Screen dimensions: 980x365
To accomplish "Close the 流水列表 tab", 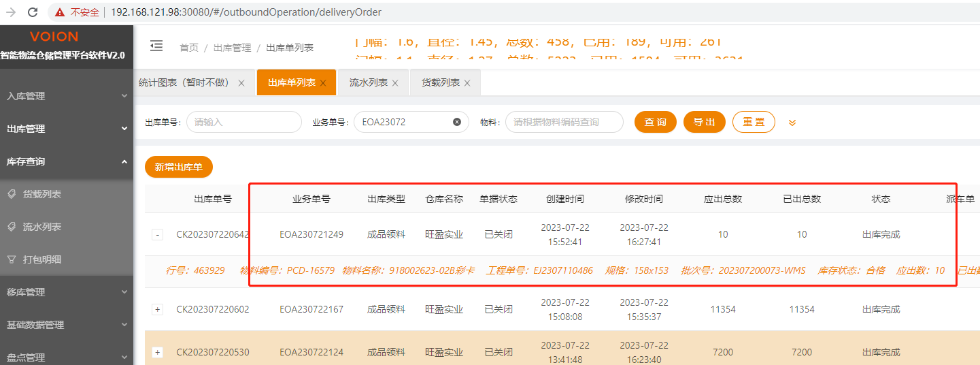I will pyautogui.click(x=395, y=83).
